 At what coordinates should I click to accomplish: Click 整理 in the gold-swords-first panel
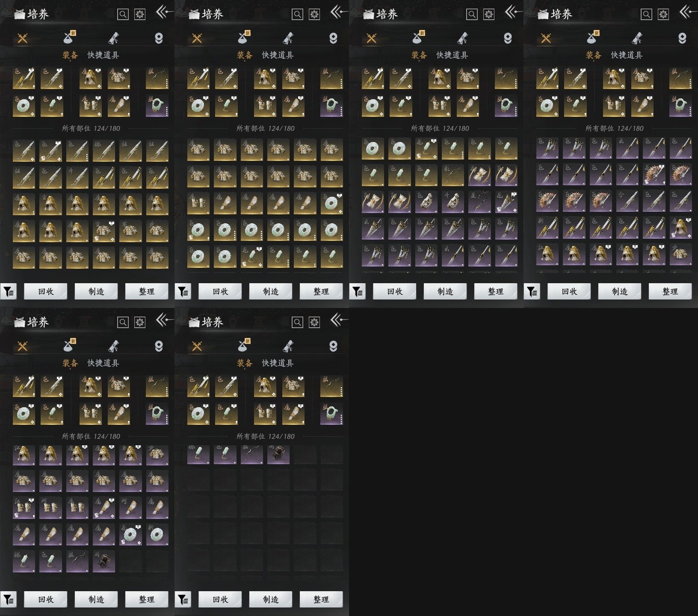(x=147, y=292)
